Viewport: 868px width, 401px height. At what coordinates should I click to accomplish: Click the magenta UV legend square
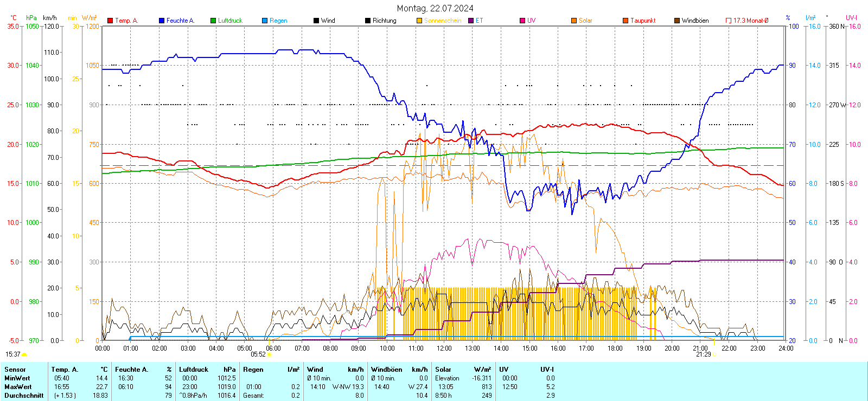click(x=522, y=21)
